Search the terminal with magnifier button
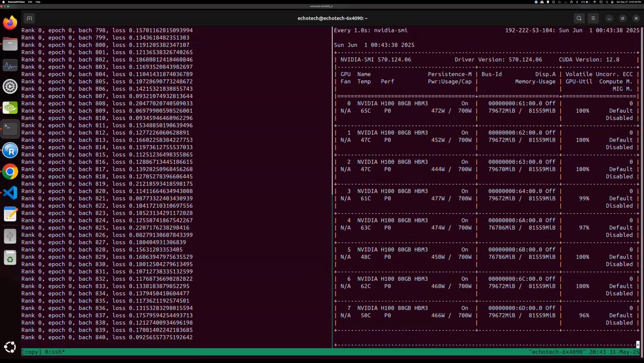This screenshot has height=363, width=644. point(579,18)
